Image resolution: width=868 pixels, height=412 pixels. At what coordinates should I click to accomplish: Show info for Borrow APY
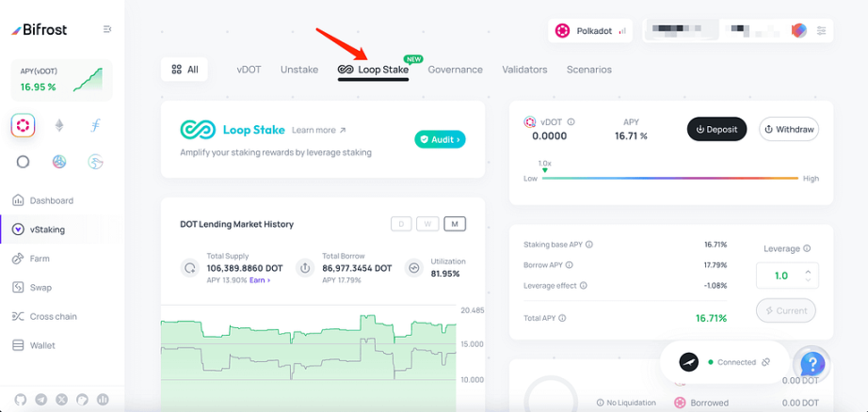point(570,265)
